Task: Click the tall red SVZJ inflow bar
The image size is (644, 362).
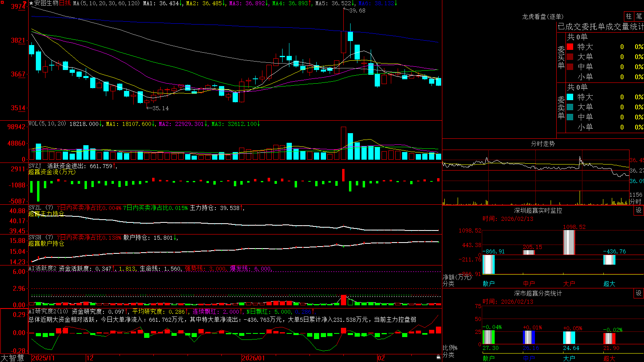Action: (x=343, y=175)
